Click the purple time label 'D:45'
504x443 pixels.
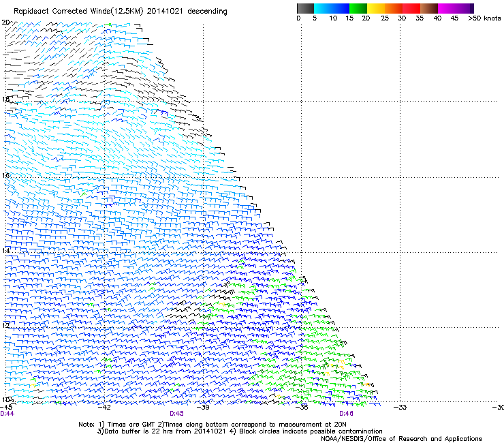coord(177,414)
